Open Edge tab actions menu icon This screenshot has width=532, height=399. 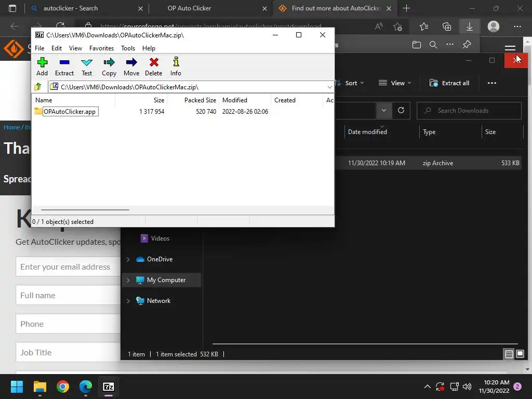(12, 8)
